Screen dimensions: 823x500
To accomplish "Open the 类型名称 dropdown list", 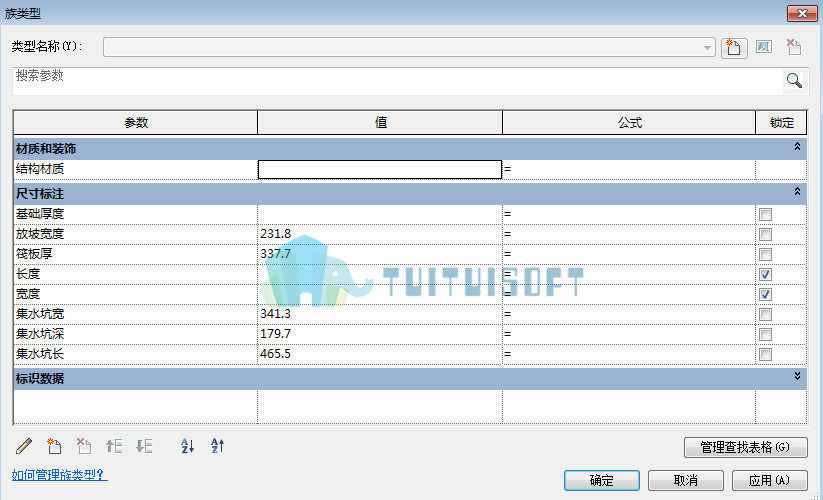I will click(x=707, y=48).
